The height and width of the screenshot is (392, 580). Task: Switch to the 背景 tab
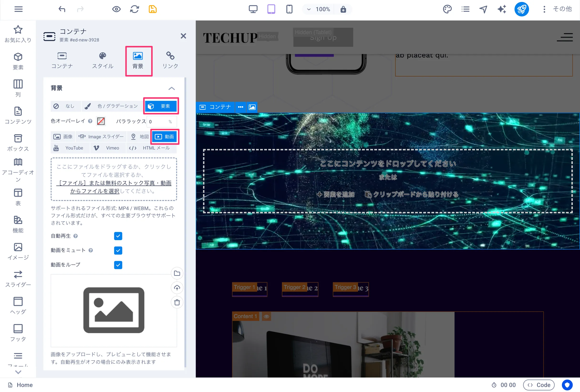tap(138, 60)
